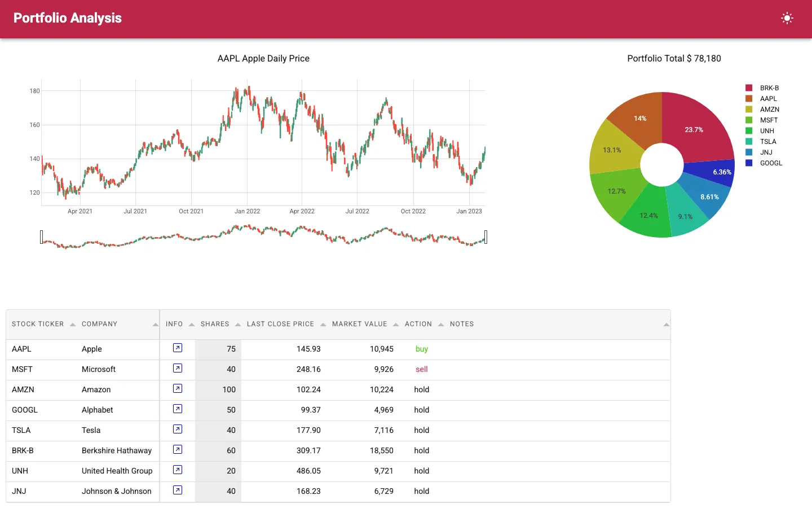The image size is (812, 508).
Task: Toggle the light/dark theme sun icon
Action: 787,18
